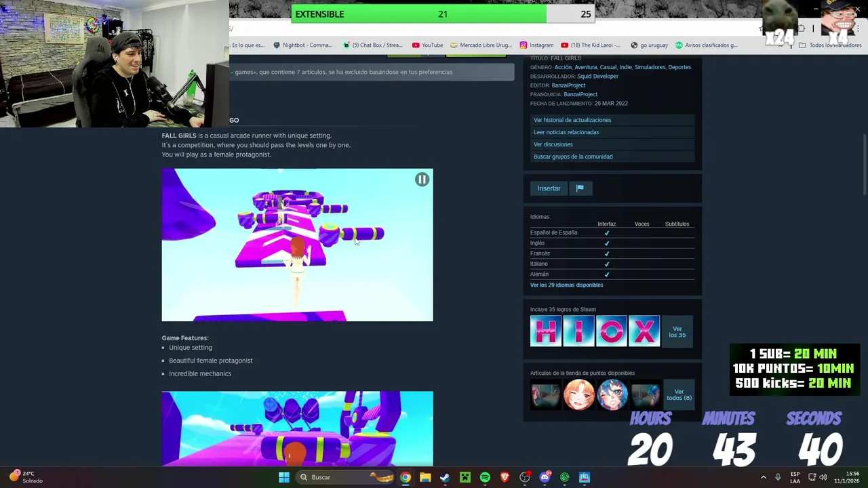Open Leer noticias relacionadas link
The image size is (868, 488).
pos(566,132)
